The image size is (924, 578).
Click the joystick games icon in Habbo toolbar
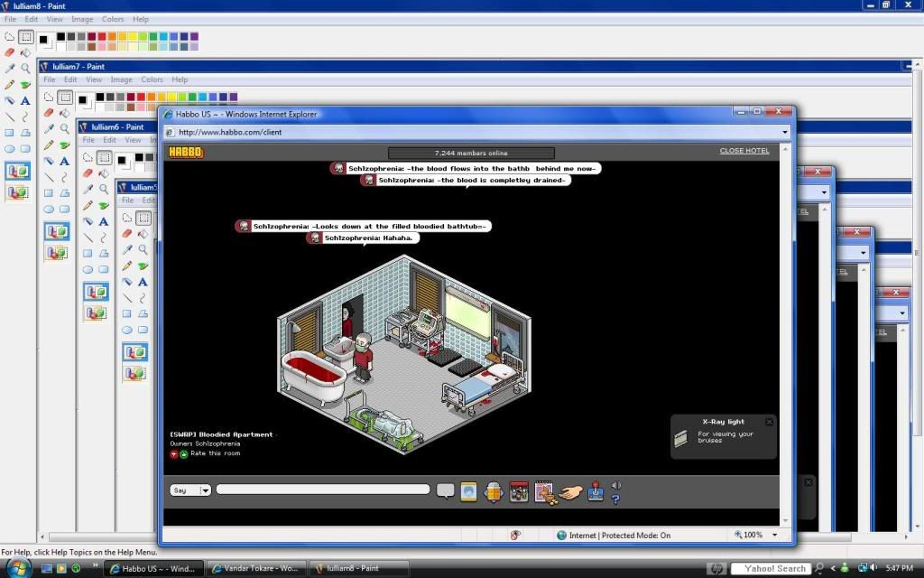(x=596, y=491)
